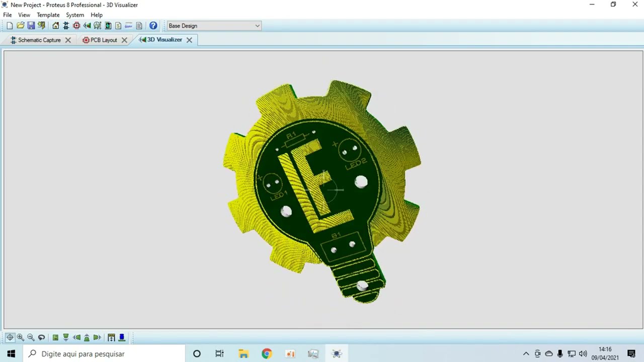Click the Import/Close Project icon
The image size is (644, 362).
41,26
